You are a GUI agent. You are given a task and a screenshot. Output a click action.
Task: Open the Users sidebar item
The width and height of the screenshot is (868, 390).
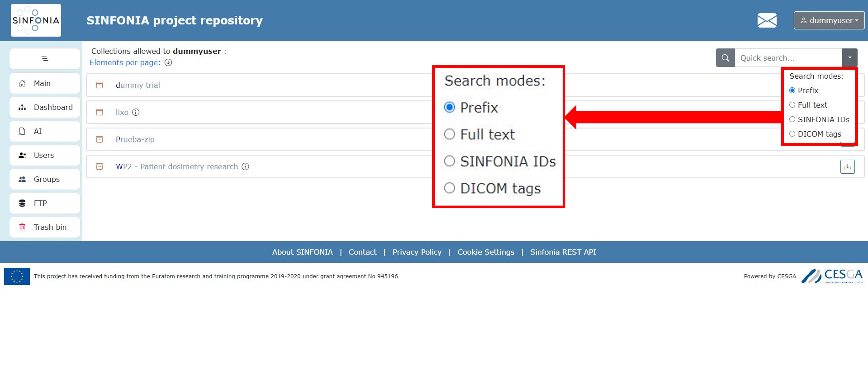(45, 155)
